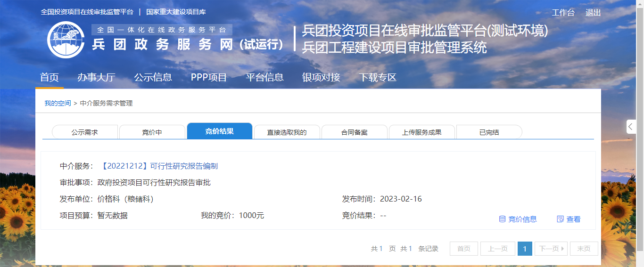Viewport: 644px width, 267px height.
Task: Switch to the 公示需求 tab
Action: pos(85,132)
